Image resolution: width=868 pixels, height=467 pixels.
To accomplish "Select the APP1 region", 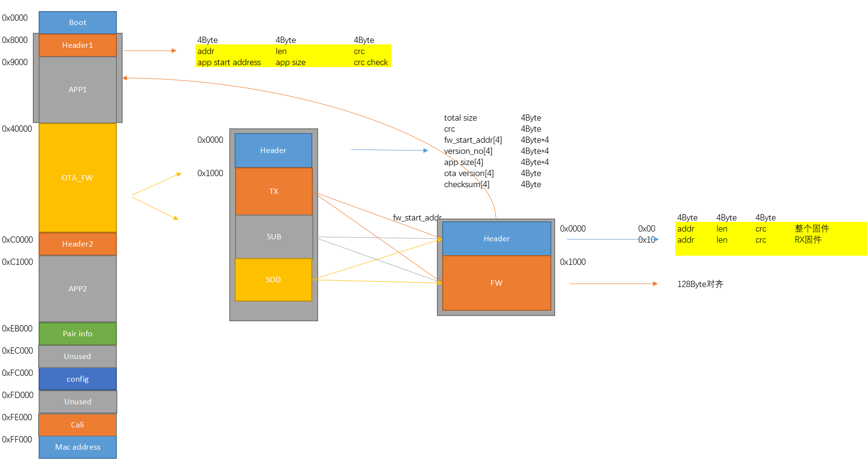I will click(x=77, y=89).
